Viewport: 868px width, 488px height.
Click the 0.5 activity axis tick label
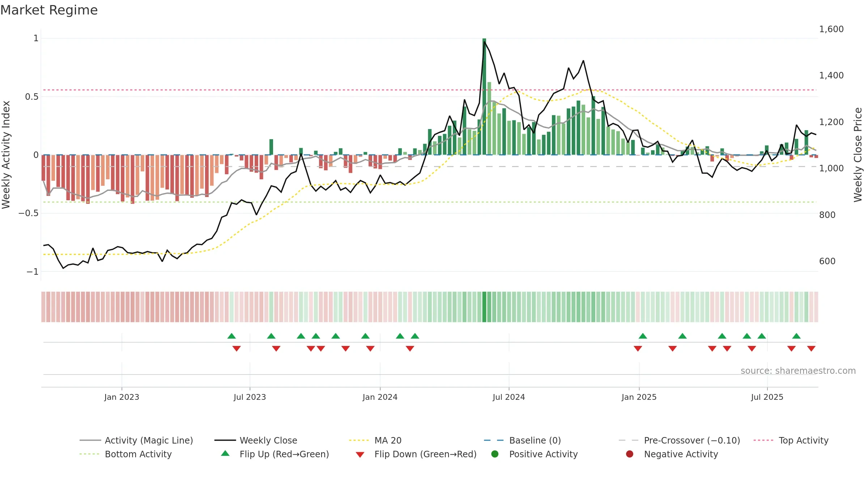(31, 97)
